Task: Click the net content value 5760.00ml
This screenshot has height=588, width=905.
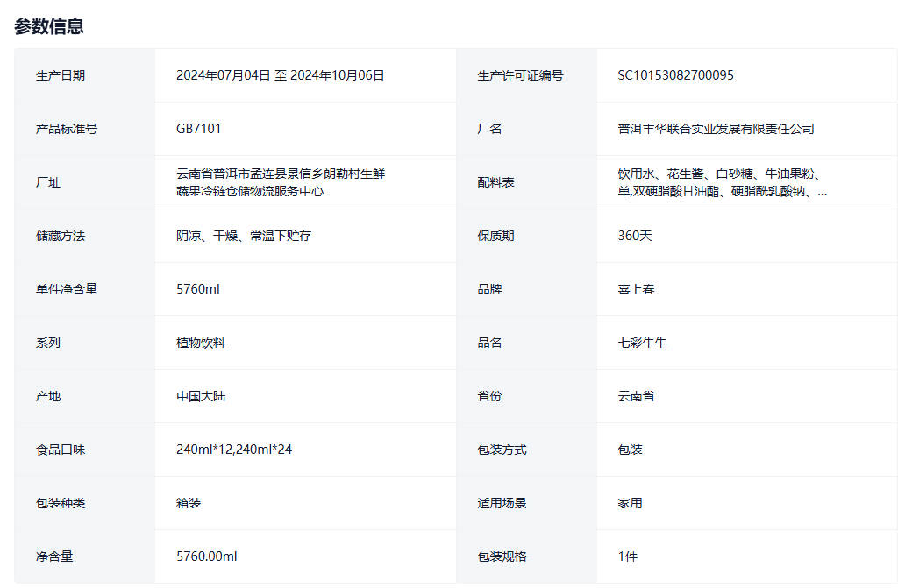Action: (x=206, y=556)
